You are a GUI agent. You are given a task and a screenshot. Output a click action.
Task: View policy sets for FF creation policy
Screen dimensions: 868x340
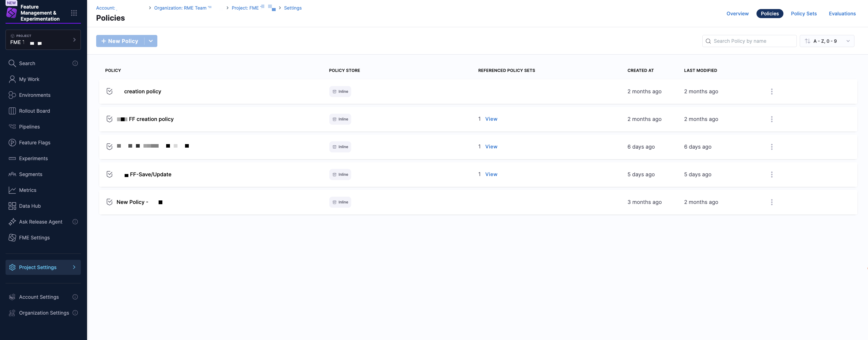click(491, 119)
